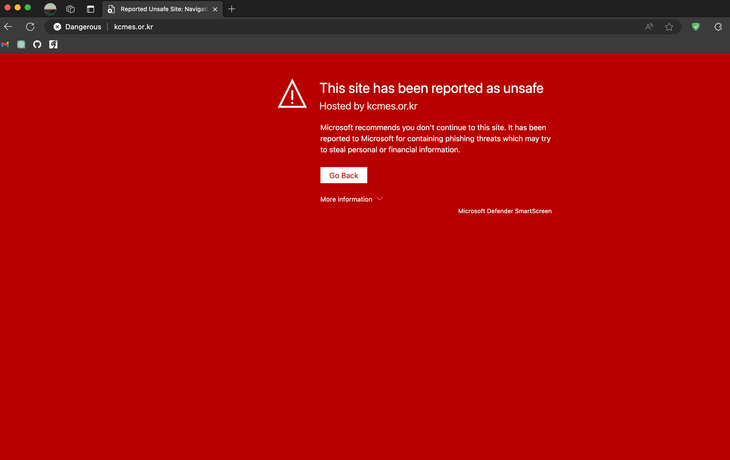The width and height of the screenshot is (730, 460).
Task: Go back using the browser back arrow
Action: (x=8, y=27)
